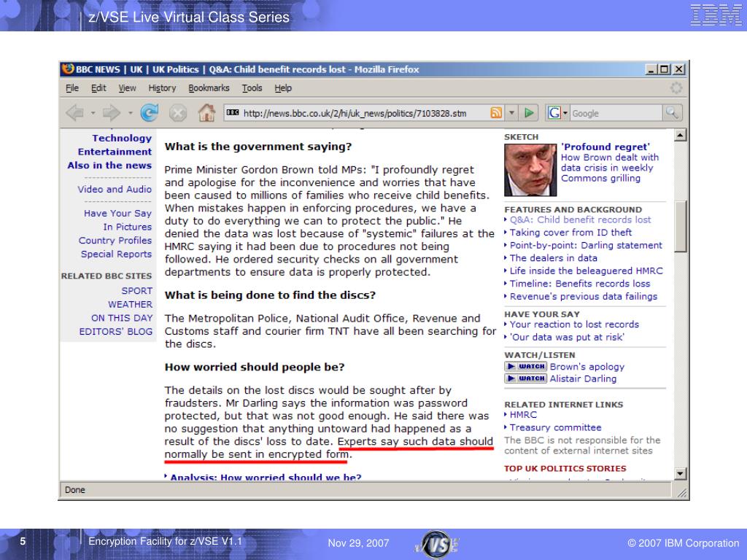Click the green Go arrow button
Image resolution: width=747 pixels, height=560 pixels.
[x=528, y=113]
